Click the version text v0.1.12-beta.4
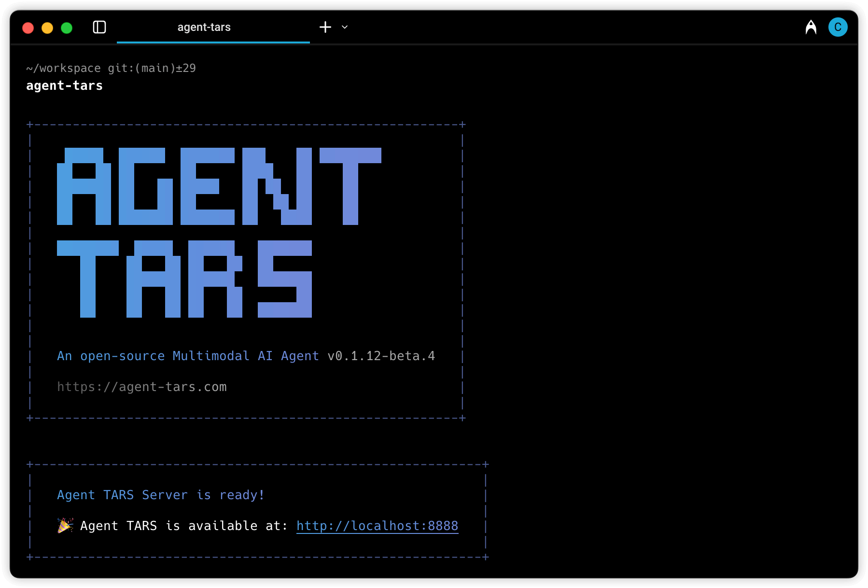The image size is (868, 588). coord(381,356)
